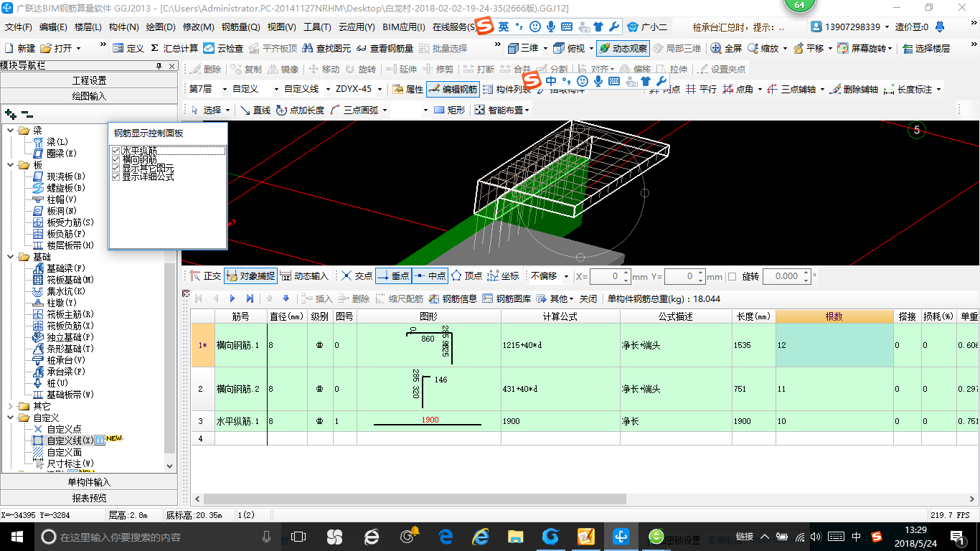Go to next rebar record arrow

pos(232,299)
